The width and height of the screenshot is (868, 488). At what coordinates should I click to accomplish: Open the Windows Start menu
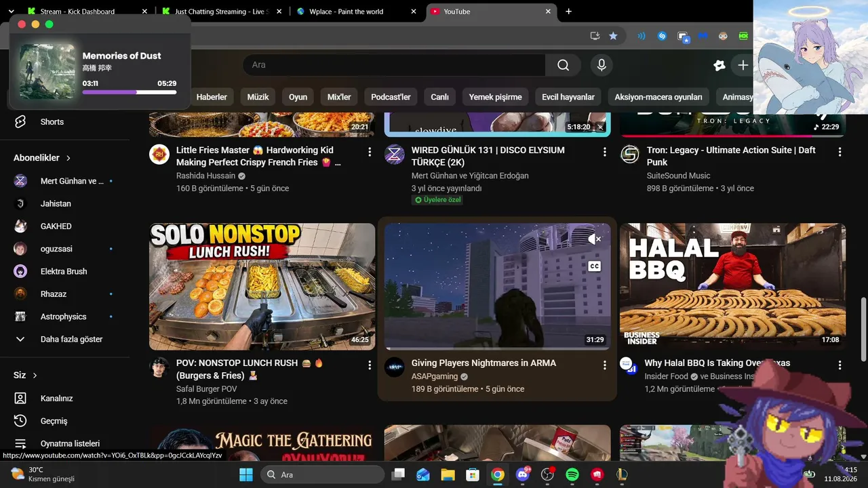(245, 474)
